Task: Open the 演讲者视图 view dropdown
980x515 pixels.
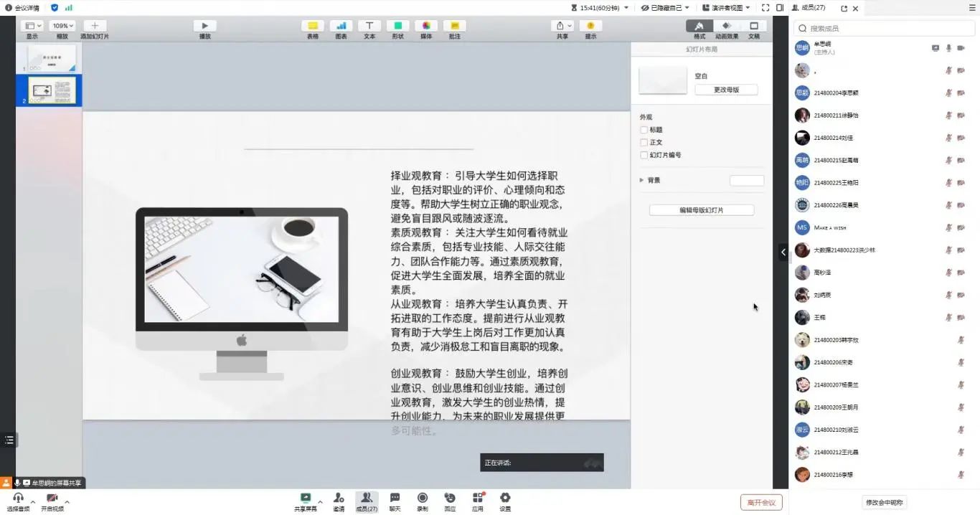Action: [727, 8]
